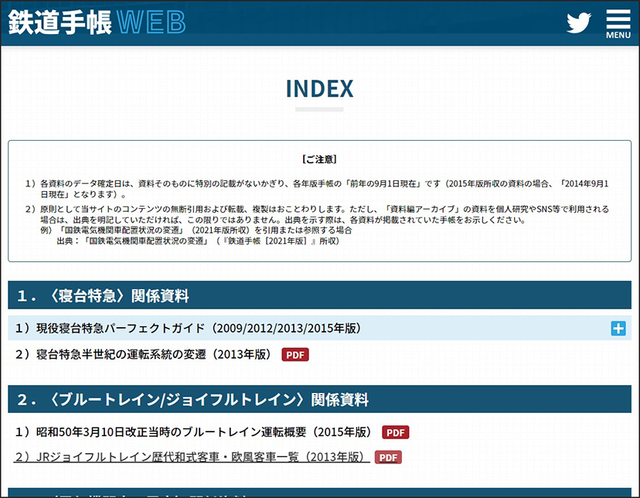Click notice item 1 about データ確定日
Image resolution: width=640 pixels, height=498 pixels.
317,189
